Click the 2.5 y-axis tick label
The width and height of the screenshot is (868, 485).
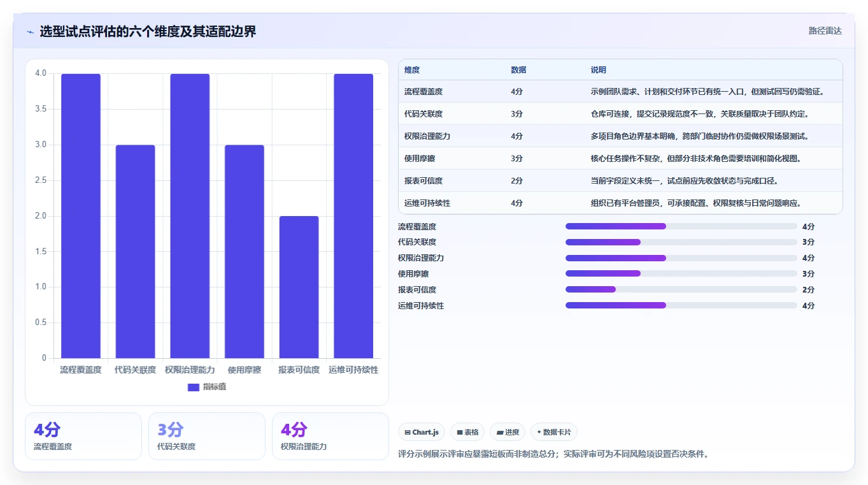(41, 180)
